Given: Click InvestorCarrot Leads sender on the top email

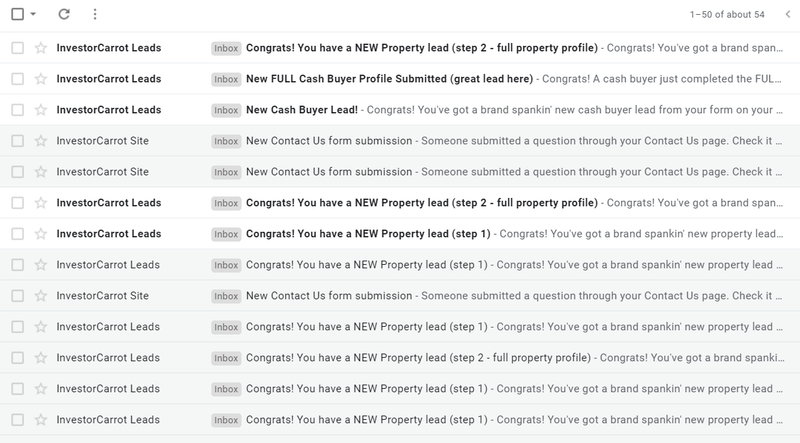Looking at the screenshot, I should [x=108, y=47].
